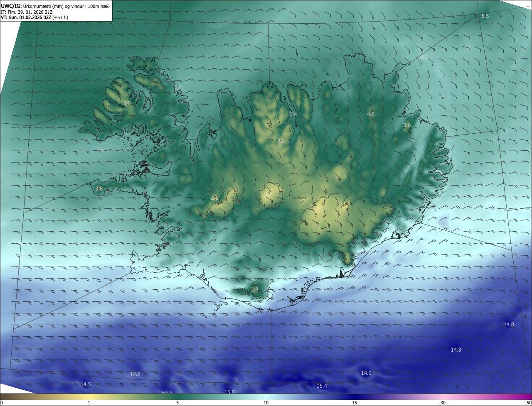This screenshot has width=532, height=406.
Task: Click the 15 tick on the color scale
Action: [355, 403]
